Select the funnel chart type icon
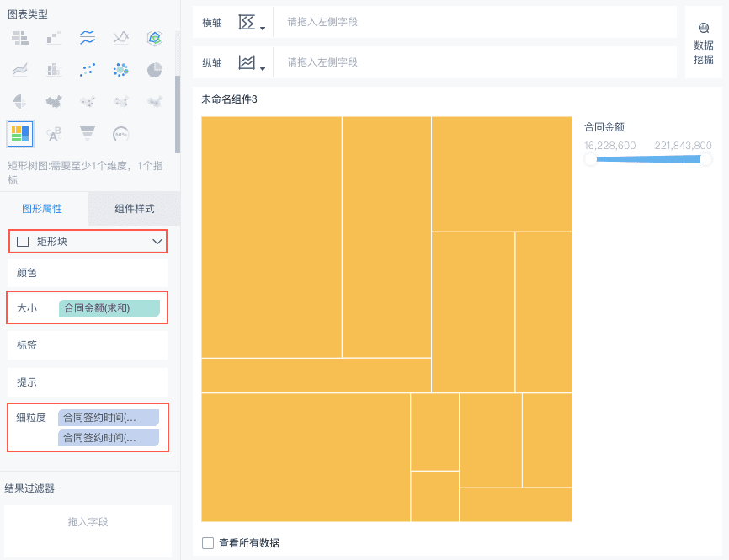Viewport: 729px width, 560px height. coord(88,134)
